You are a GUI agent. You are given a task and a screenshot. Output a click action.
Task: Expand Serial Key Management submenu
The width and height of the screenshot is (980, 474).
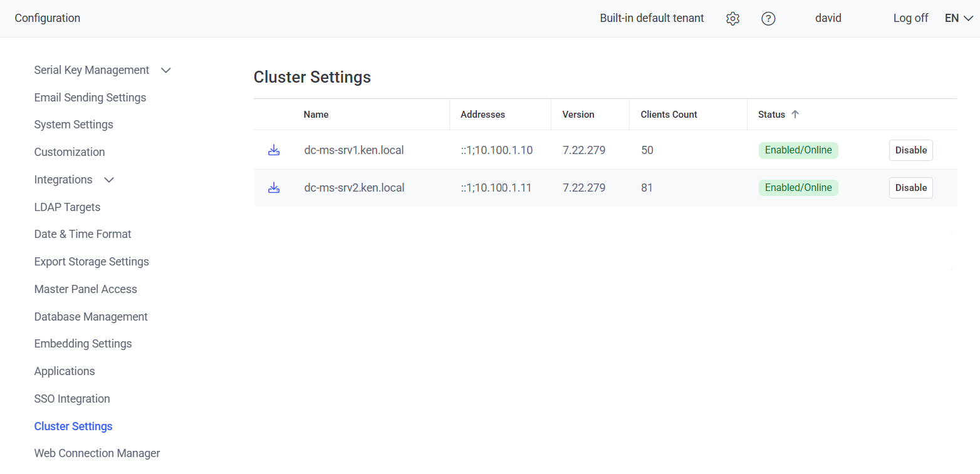pos(166,70)
